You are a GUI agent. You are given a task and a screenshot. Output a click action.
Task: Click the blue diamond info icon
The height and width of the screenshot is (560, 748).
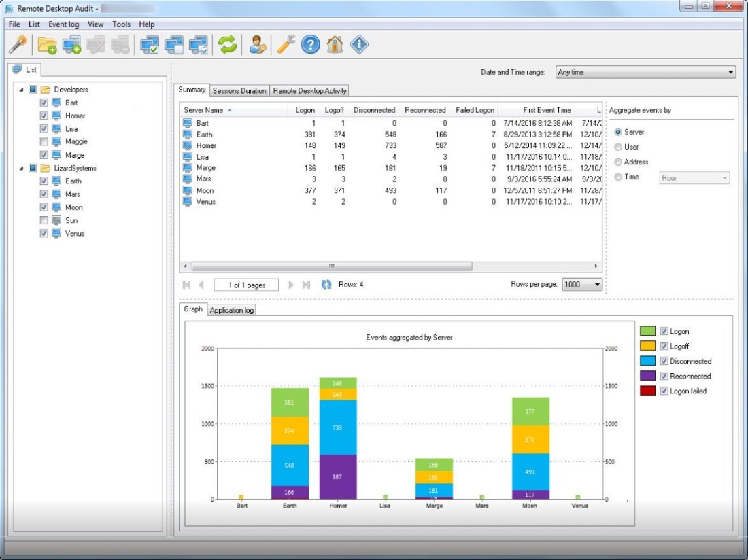pyautogui.click(x=359, y=45)
